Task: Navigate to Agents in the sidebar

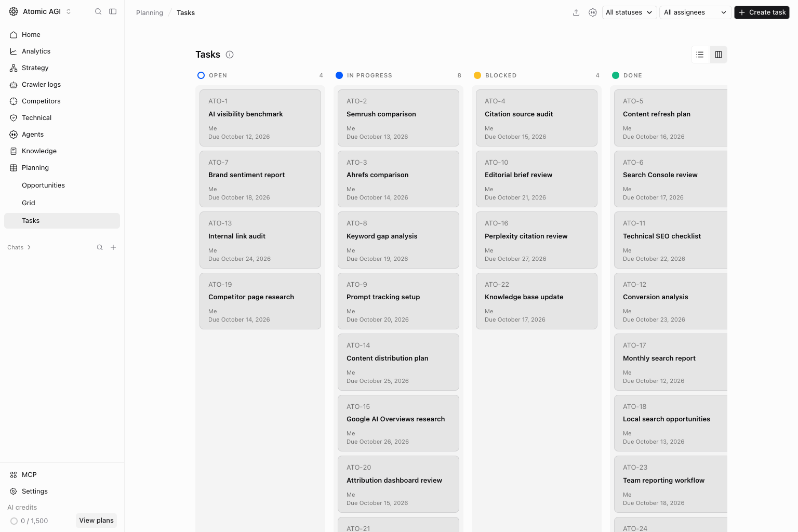Action: click(62, 135)
